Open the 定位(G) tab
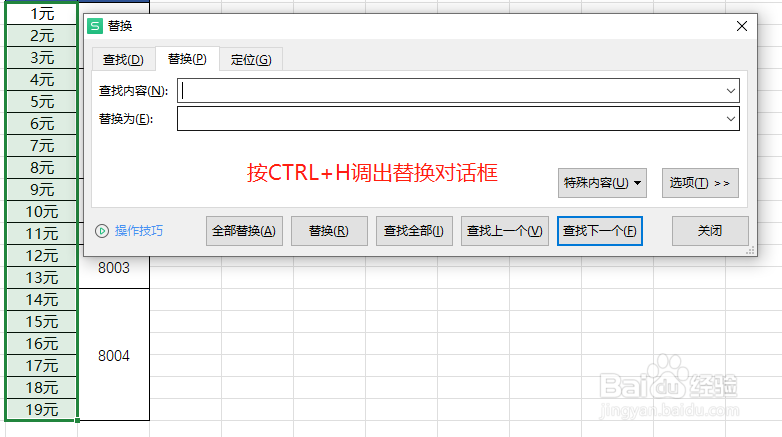This screenshot has width=782, height=437. click(x=251, y=60)
